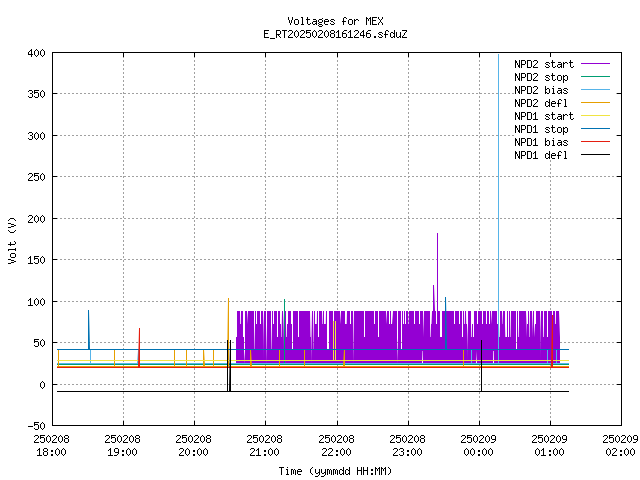Viewport: 640px width, 480px height.
Task: Click the y-axis tick value 100
Action: [36, 302]
